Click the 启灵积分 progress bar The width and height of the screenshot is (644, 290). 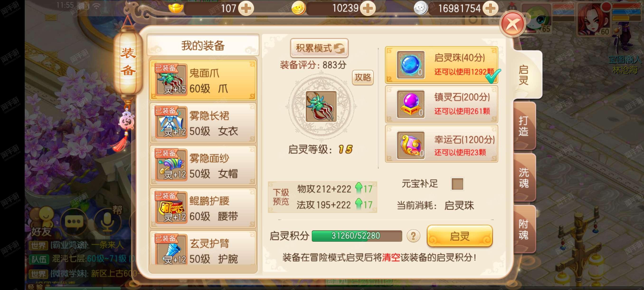tap(357, 236)
